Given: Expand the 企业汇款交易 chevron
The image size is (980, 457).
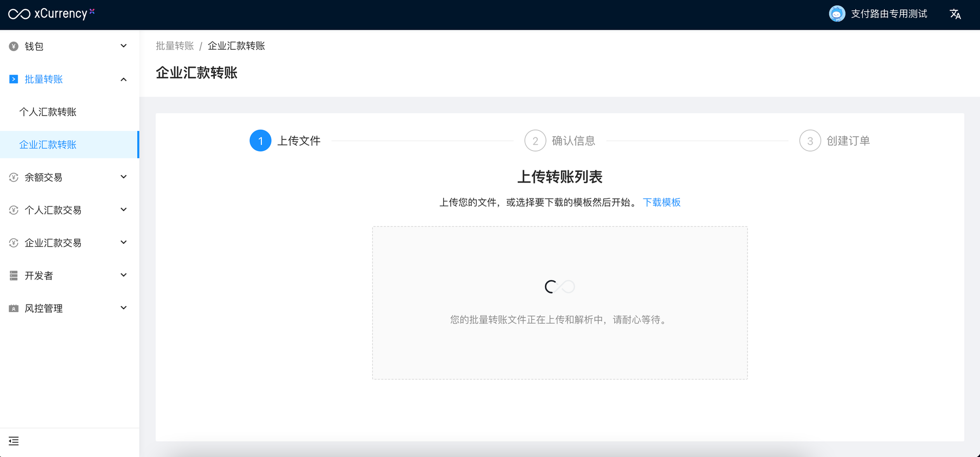Looking at the screenshot, I should tap(123, 242).
